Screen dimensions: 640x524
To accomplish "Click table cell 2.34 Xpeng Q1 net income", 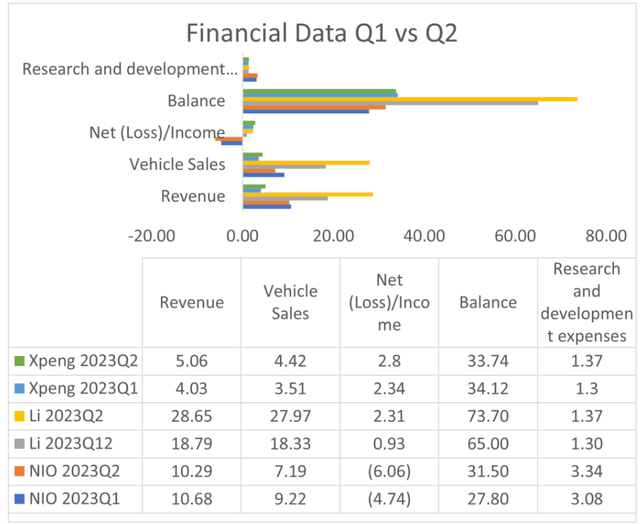I will pyautogui.click(x=389, y=389).
